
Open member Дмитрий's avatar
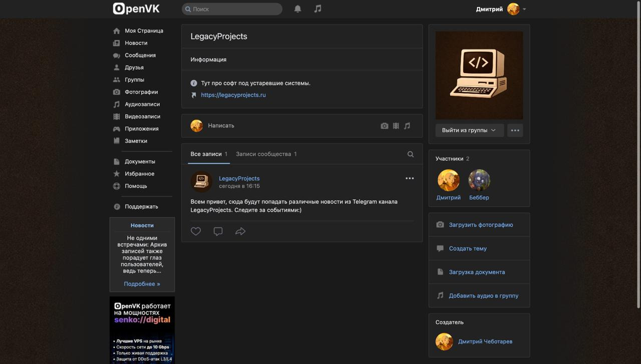449,180
